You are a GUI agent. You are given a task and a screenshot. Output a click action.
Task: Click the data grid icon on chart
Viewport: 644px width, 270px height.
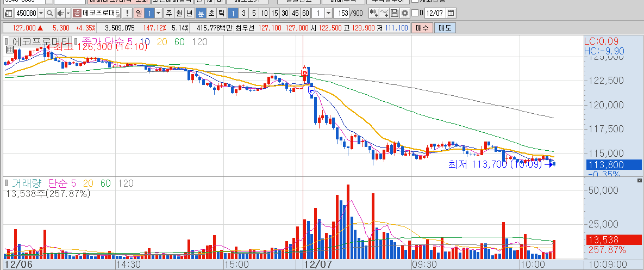tap(9, 50)
